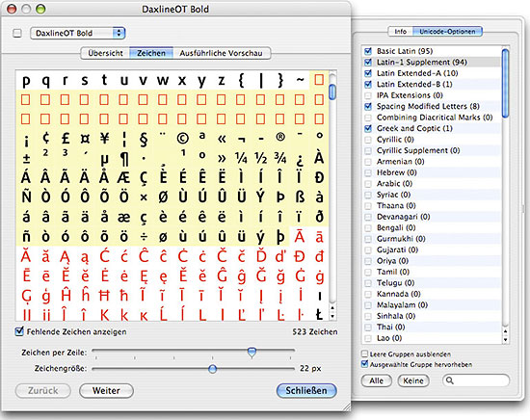Click the plus-minus ± glyph
This screenshot has height=420, width=530.
[26, 158]
